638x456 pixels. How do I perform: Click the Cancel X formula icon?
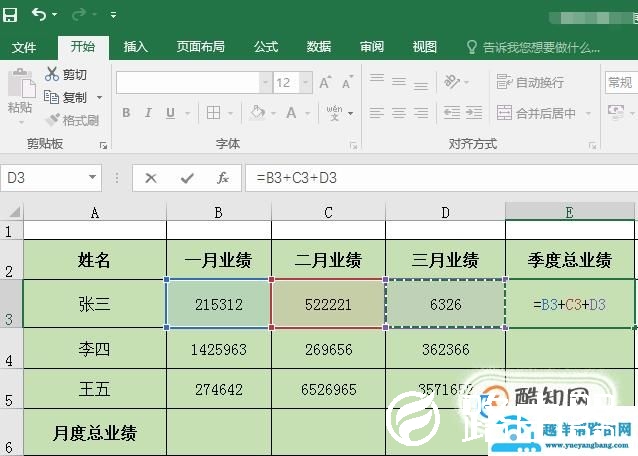(x=151, y=178)
